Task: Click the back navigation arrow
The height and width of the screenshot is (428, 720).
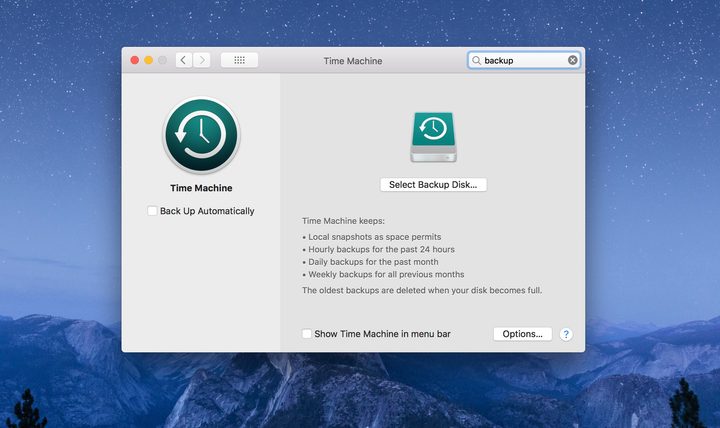Action: point(184,60)
